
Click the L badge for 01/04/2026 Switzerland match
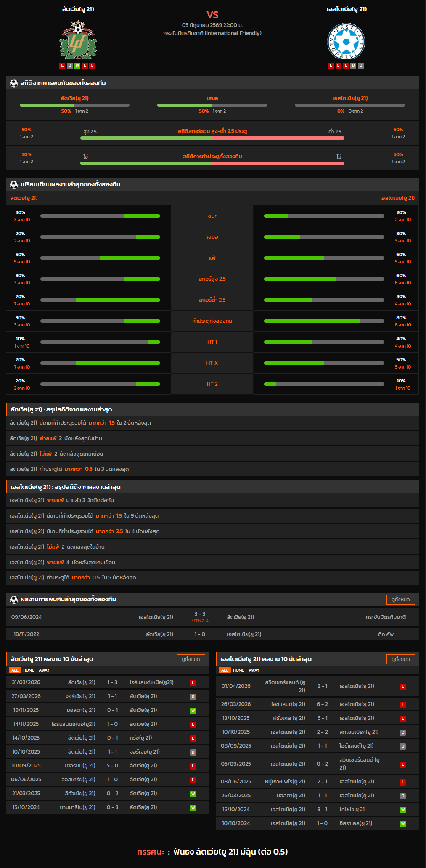click(x=403, y=687)
